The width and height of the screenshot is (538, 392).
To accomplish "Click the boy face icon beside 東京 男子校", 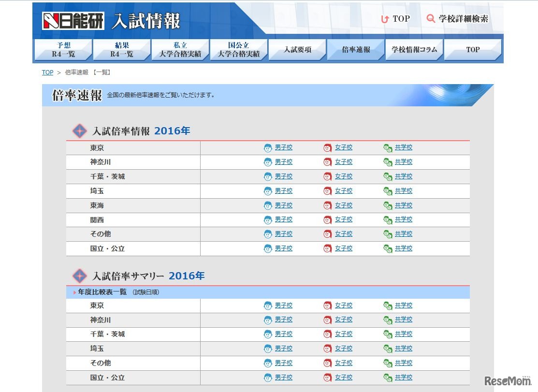I will (268, 147).
